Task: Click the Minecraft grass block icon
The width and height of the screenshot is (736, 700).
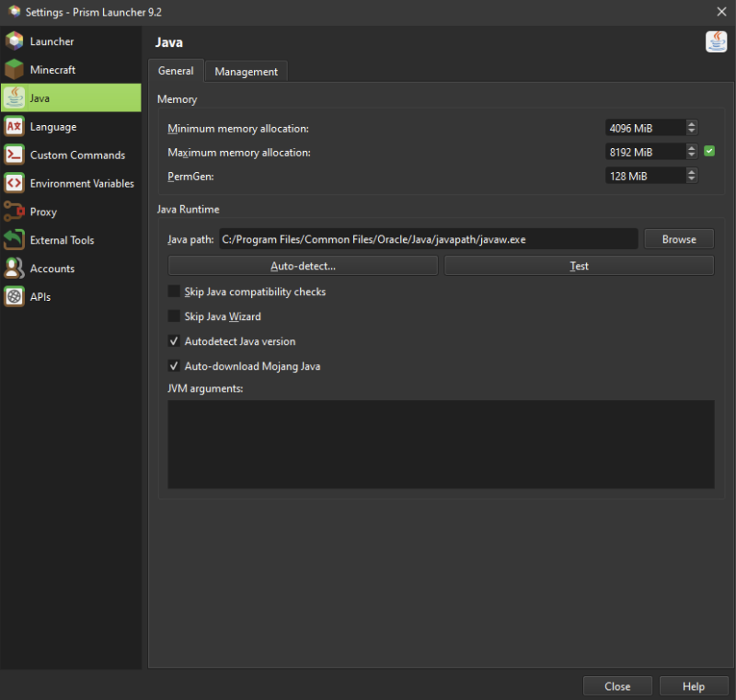Action: click(x=14, y=69)
